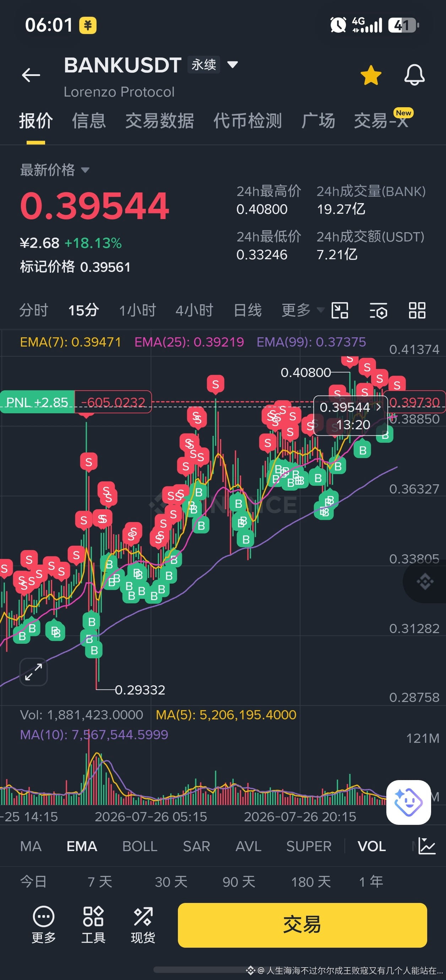
Task: Tap the yellow yen status bar icon
Action: 87,26
